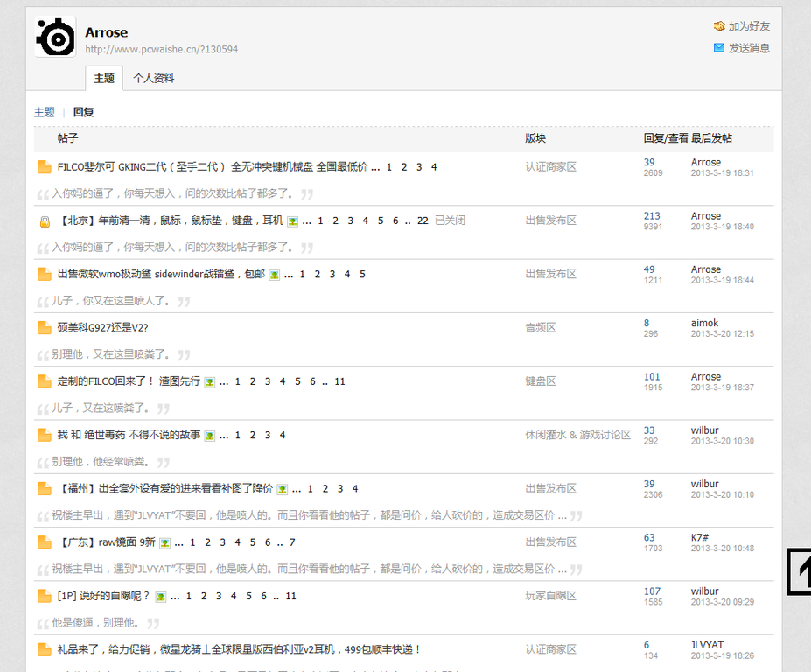Click the add-friend icon beside 加为好友
Viewport: 811px width, 672px height.
point(719,26)
